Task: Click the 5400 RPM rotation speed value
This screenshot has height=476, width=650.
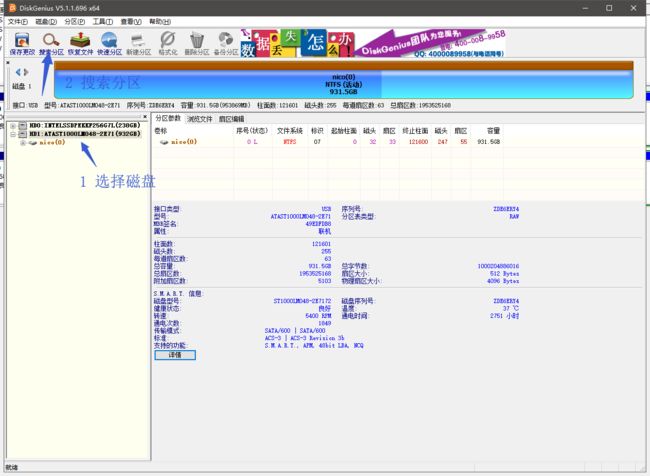Action: [x=318, y=316]
